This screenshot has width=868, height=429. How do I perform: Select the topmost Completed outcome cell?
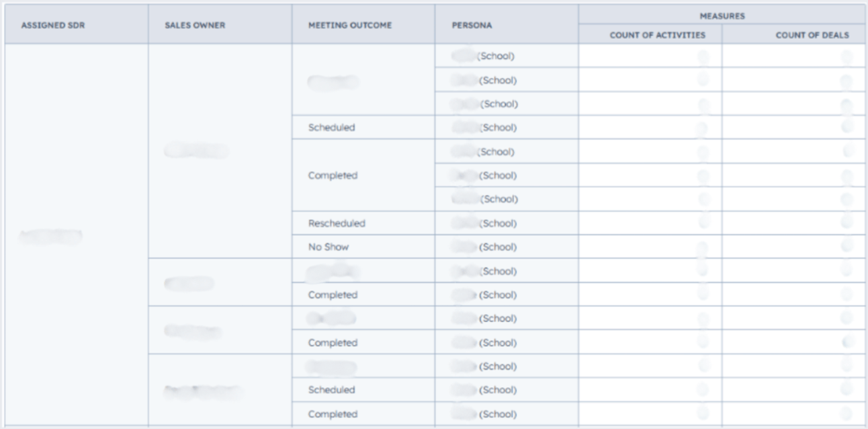tap(333, 175)
